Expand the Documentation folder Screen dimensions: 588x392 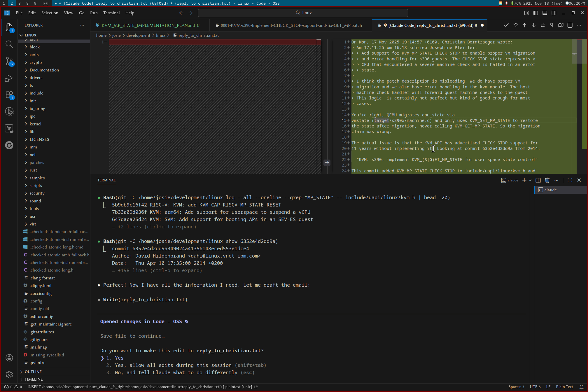44,70
